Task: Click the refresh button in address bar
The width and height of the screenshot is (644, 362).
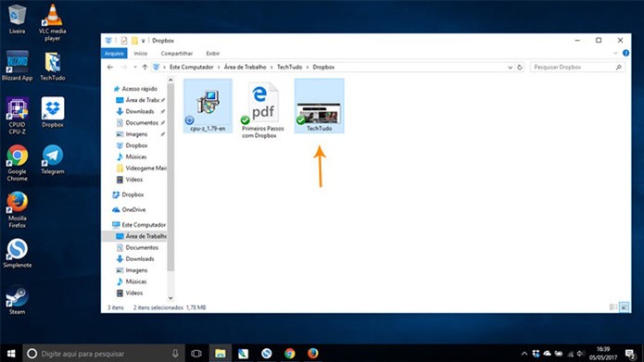Action: (x=520, y=67)
